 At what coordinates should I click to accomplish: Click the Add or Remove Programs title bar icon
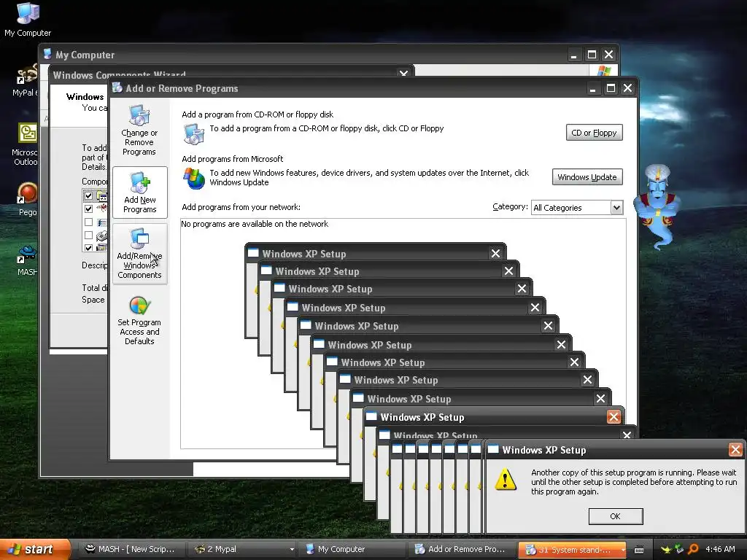click(x=117, y=87)
